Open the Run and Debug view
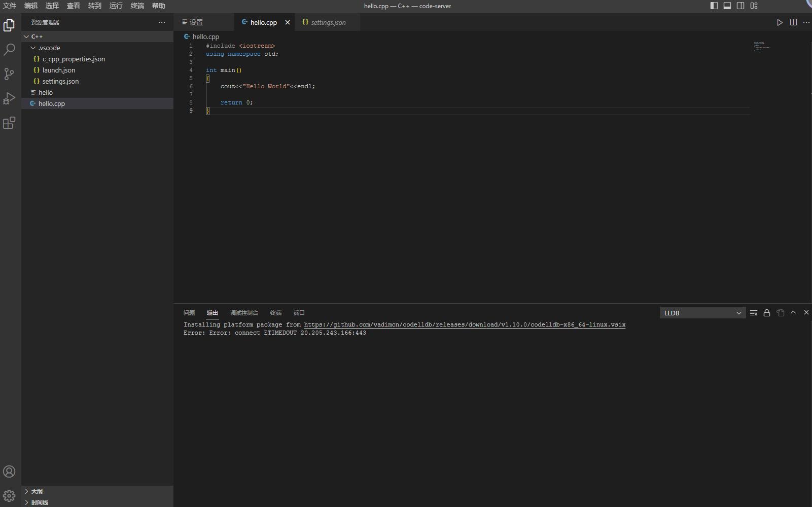Image resolution: width=812 pixels, height=507 pixels. pyautogui.click(x=9, y=98)
